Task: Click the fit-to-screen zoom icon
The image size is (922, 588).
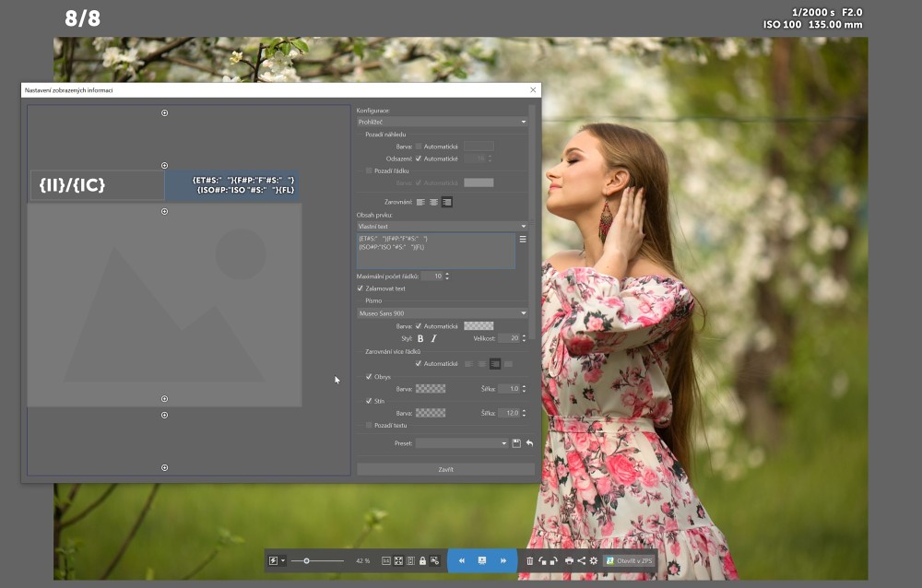Action: pos(398,561)
